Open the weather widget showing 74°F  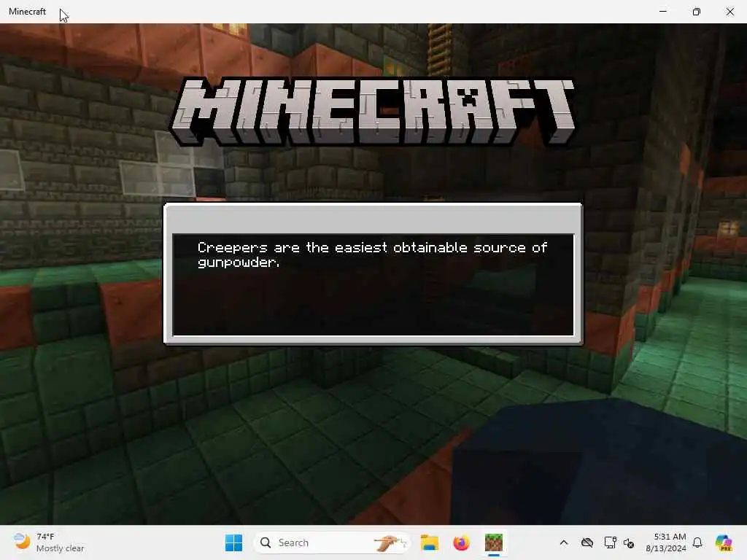[49, 542]
